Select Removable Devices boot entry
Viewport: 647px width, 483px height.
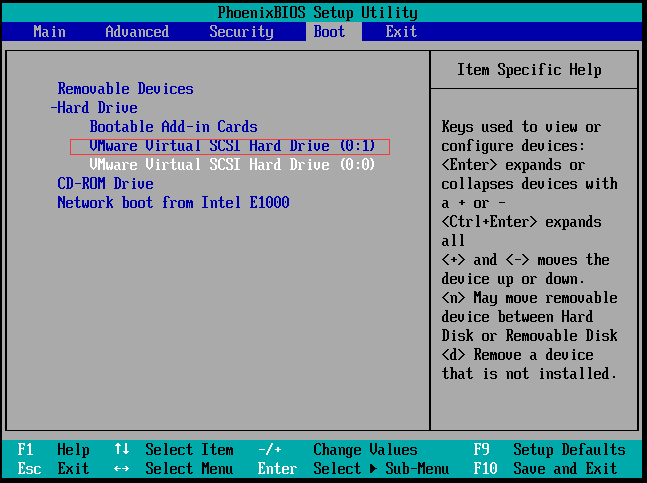(x=125, y=89)
